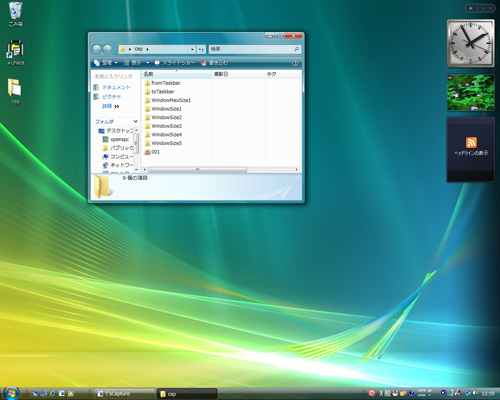Expand the breadcrumb arrow before cap
This screenshot has height=400, width=500.
click(130, 49)
